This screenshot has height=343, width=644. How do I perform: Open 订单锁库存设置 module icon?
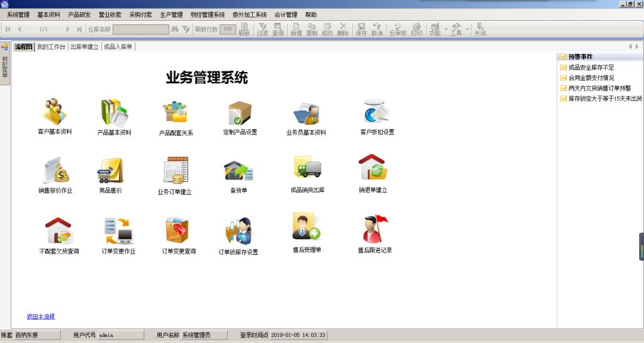239,232
